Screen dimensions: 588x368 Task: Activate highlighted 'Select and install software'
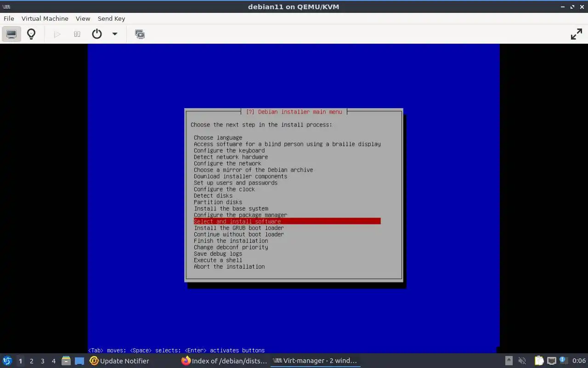coord(287,221)
